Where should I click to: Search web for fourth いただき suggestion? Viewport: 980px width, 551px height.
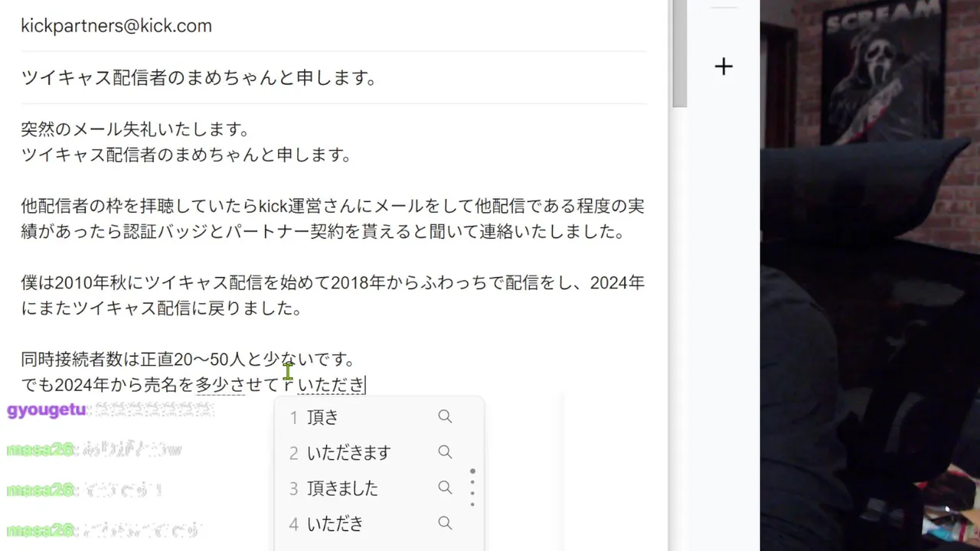445,523
